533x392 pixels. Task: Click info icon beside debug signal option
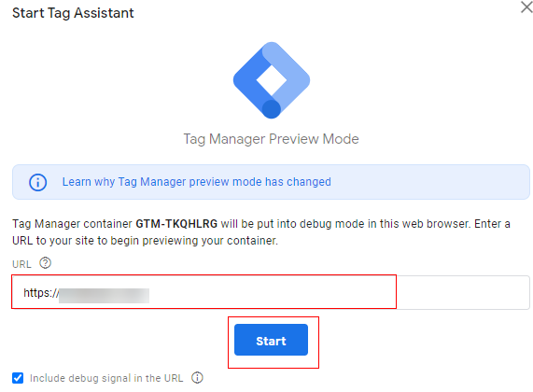click(197, 378)
